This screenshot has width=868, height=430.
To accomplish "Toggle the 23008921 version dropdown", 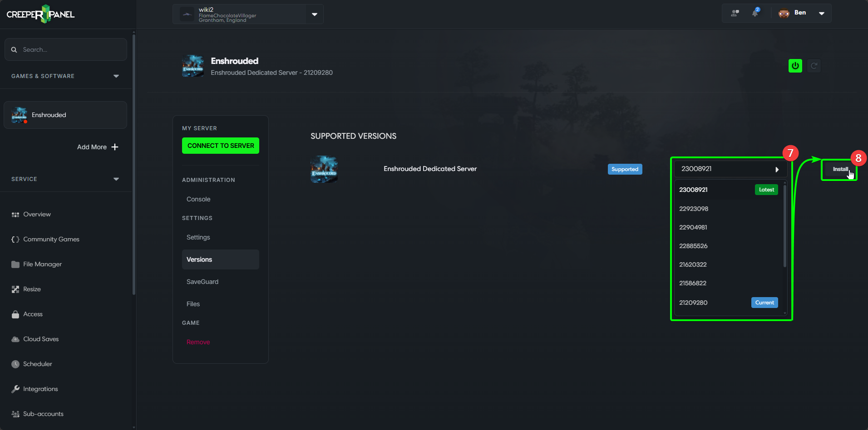I will point(730,169).
